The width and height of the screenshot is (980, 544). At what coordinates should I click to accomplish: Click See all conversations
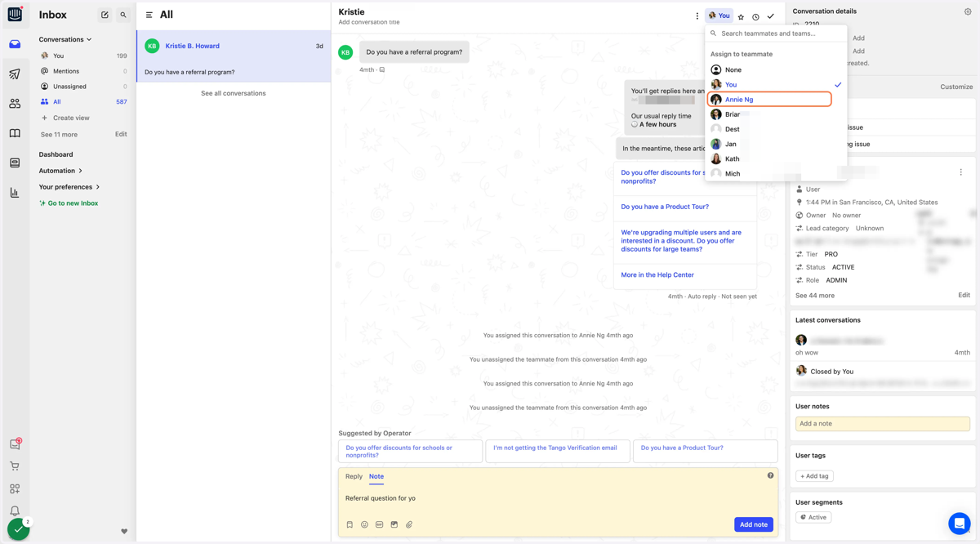point(234,93)
